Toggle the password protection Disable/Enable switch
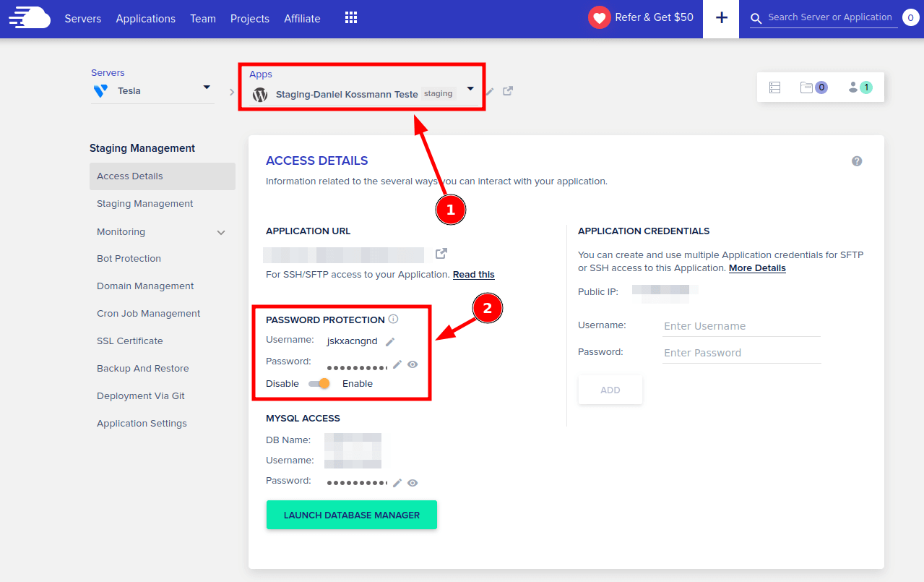This screenshot has width=924, height=582. point(319,384)
